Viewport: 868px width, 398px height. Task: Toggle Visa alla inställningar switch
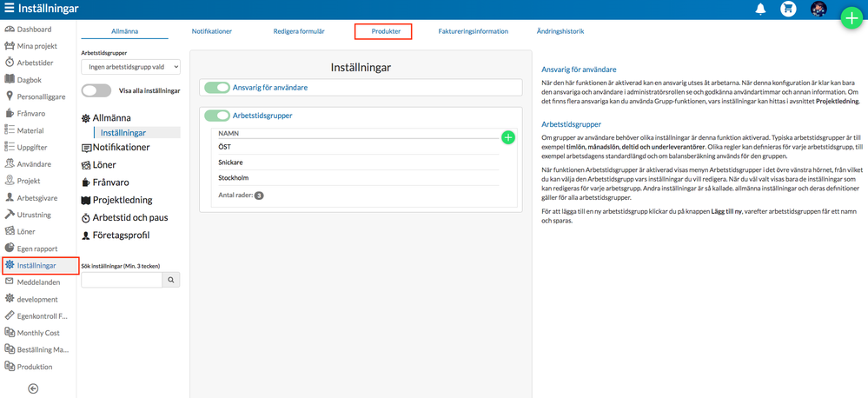[96, 90]
